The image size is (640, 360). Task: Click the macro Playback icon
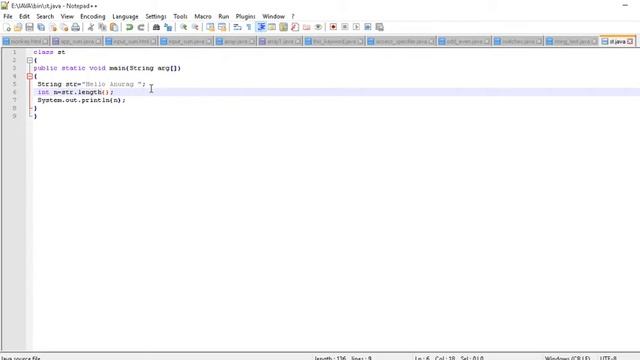point(356,27)
